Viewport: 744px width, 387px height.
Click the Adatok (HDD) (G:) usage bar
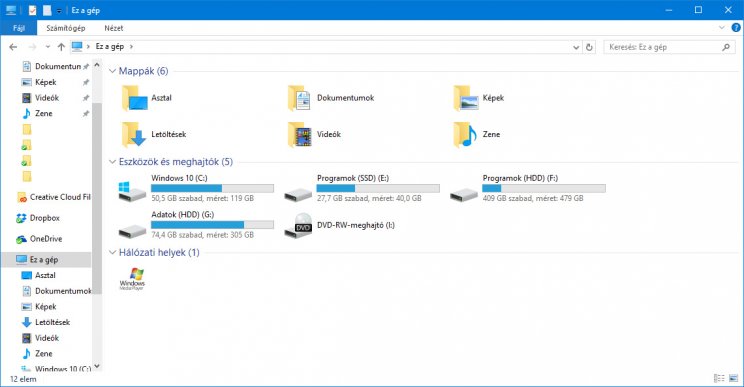click(x=213, y=225)
